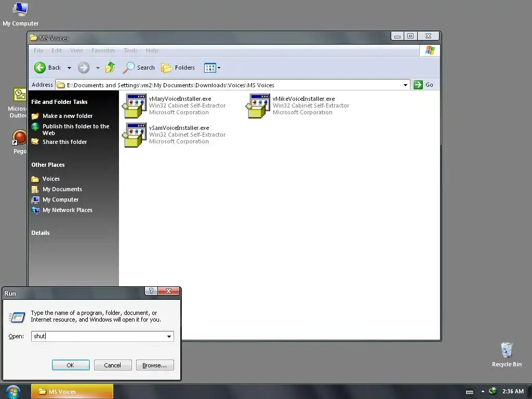The height and width of the screenshot is (399, 532).
Task: Click the green Go arrow button
Action: [418, 85]
